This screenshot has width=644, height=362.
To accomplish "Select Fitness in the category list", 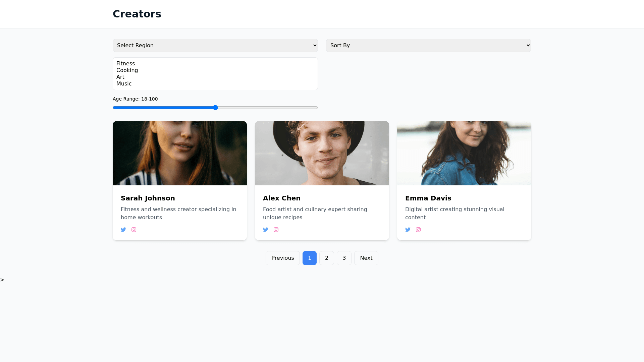I will click(126, 64).
